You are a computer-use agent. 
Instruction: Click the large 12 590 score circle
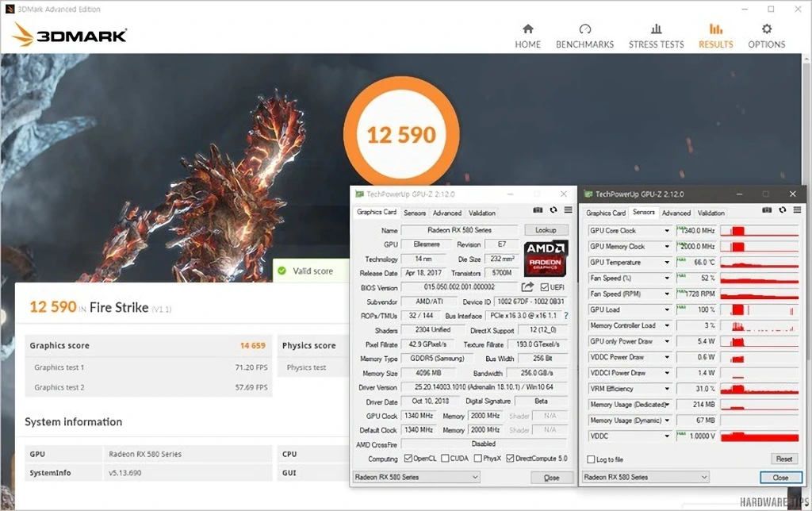401,135
